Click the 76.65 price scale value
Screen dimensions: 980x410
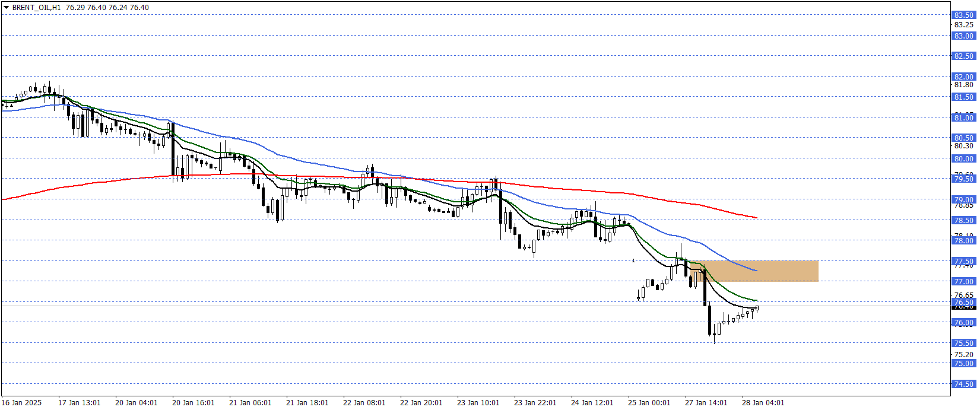coord(963,295)
